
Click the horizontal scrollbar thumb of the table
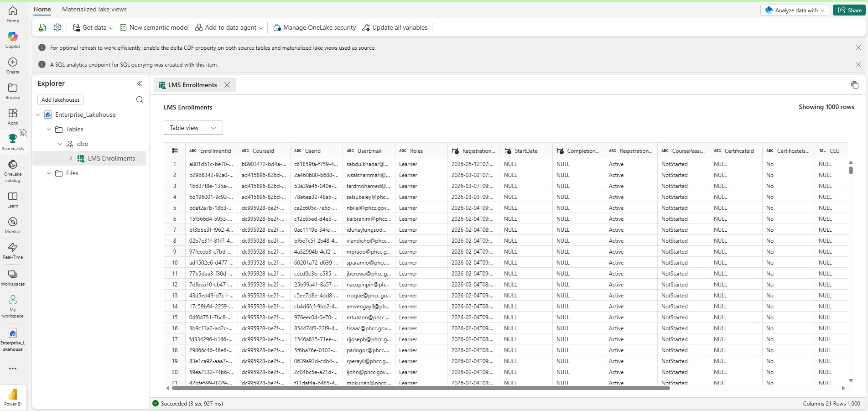coord(421,388)
